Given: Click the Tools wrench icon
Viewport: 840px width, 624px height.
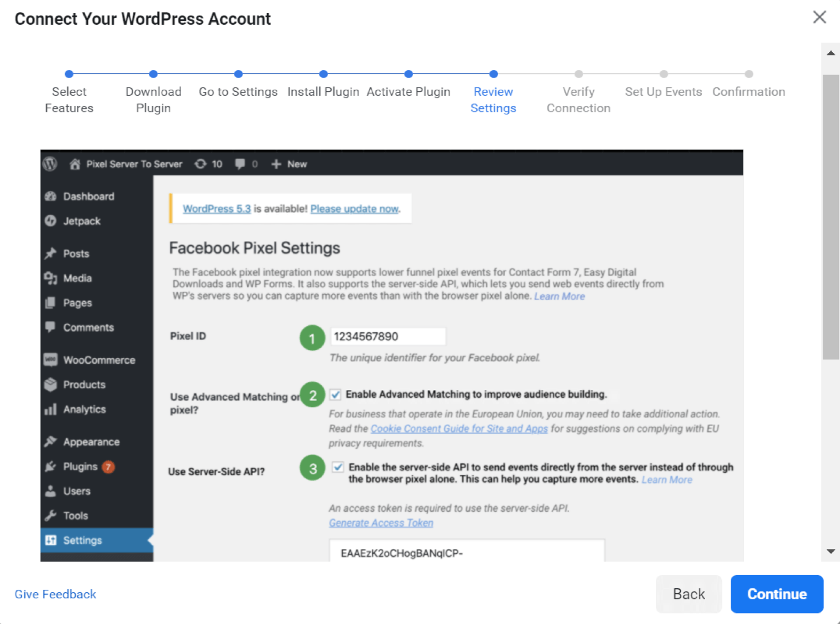Looking at the screenshot, I should (50, 515).
